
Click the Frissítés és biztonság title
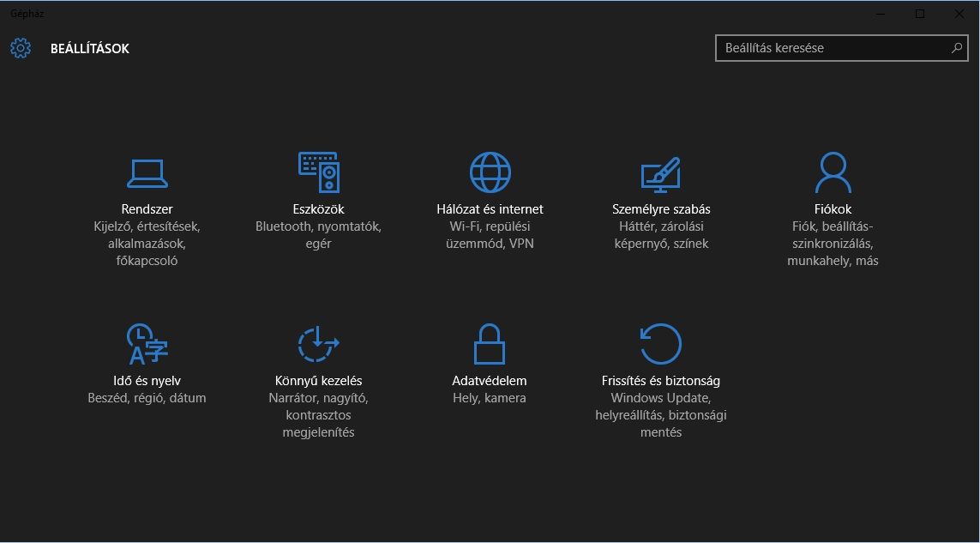[x=661, y=381]
